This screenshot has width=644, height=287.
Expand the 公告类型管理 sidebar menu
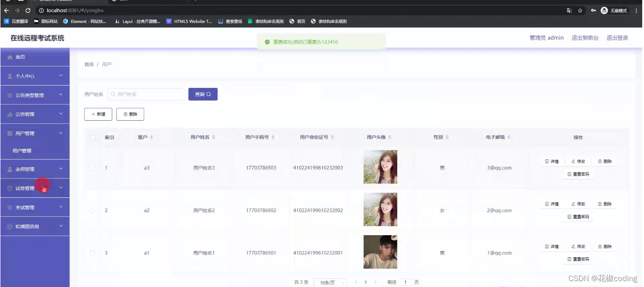35,95
